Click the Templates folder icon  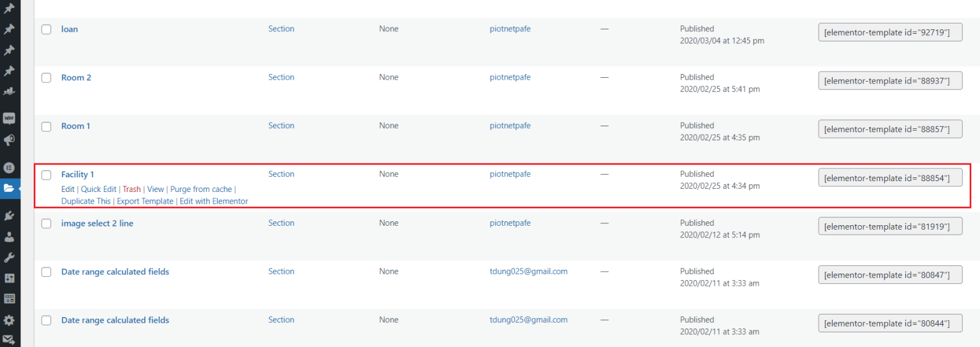pos(9,188)
